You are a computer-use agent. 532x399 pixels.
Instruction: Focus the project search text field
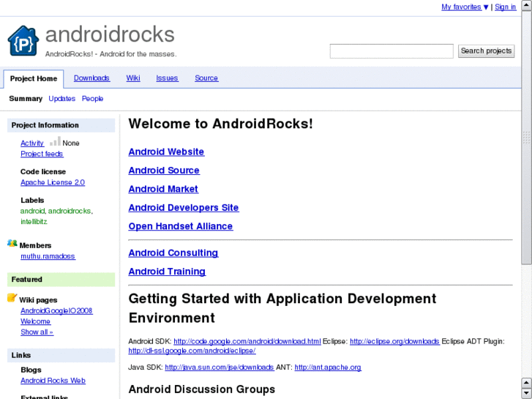point(391,51)
